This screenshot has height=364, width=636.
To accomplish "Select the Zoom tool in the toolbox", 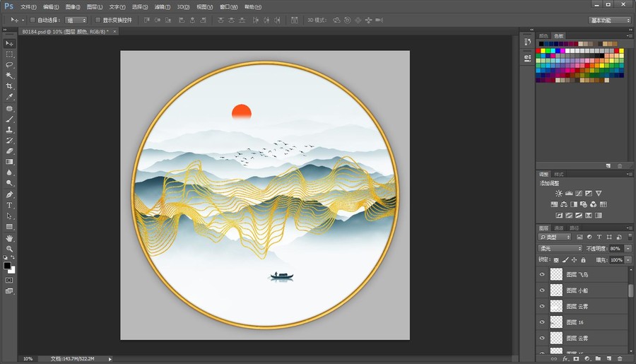I will click(9, 249).
